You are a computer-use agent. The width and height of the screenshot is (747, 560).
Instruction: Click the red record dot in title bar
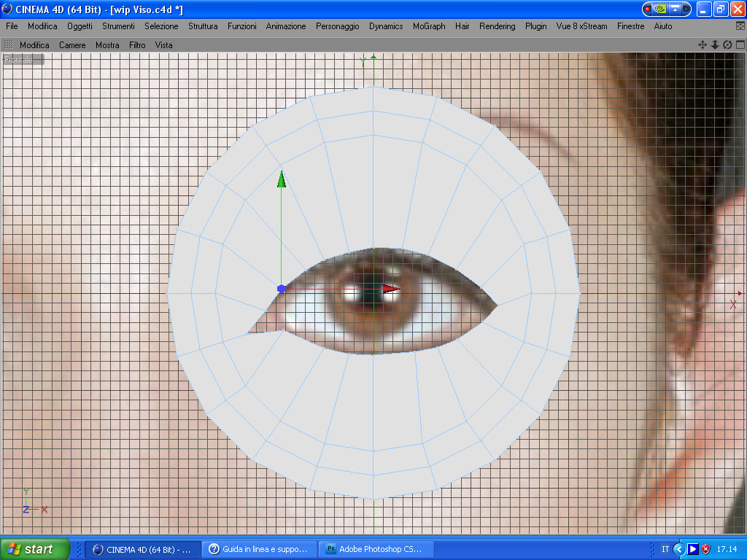[648, 9]
